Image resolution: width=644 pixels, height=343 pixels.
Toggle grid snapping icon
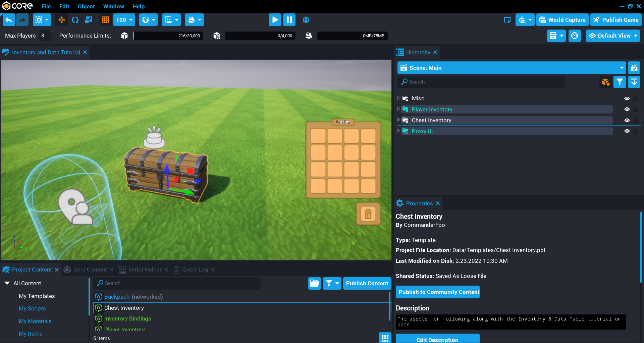pyautogui.click(x=105, y=20)
